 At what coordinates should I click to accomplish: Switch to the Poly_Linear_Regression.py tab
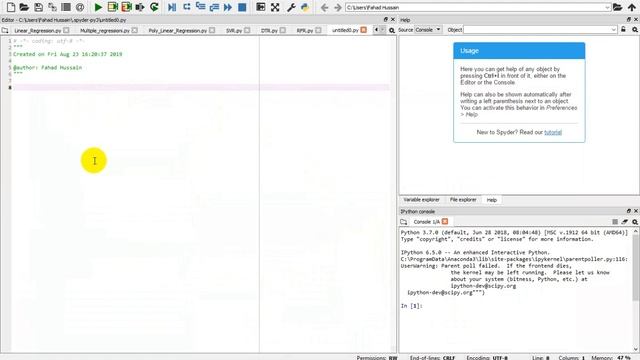[x=178, y=31]
